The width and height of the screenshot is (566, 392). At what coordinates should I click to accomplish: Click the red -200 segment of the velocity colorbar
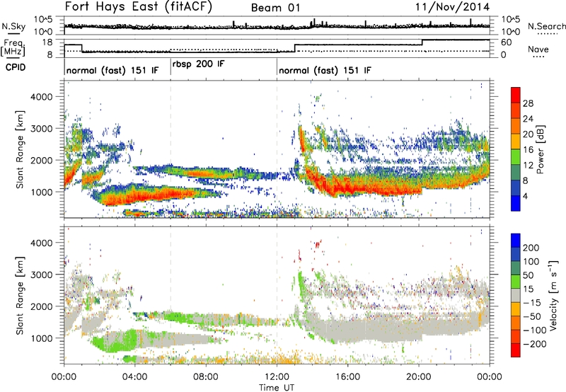[x=516, y=350]
